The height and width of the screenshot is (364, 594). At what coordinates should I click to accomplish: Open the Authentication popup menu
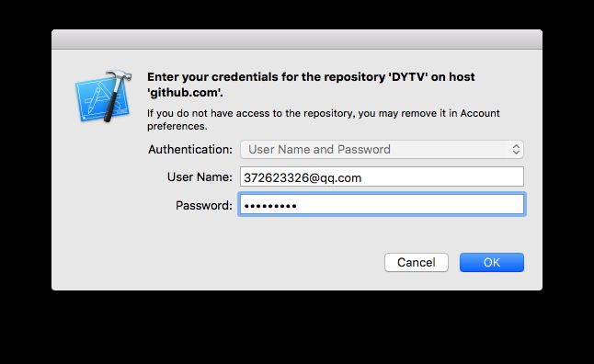(x=382, y=149)
